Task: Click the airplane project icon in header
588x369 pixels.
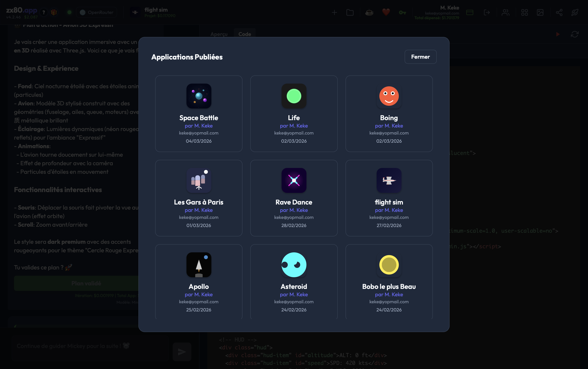Action: (x=135, y=12)
